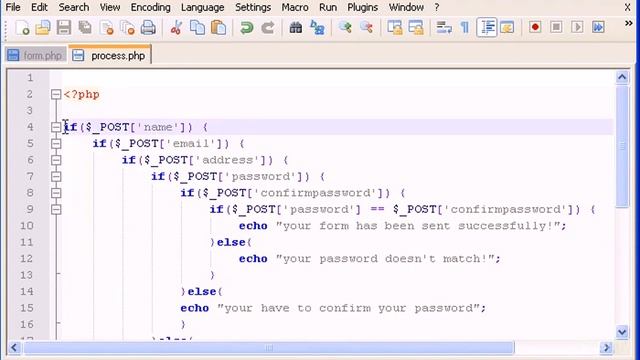
Task: Collapse fold marker on line 7
Action: [x=56, y=176]
